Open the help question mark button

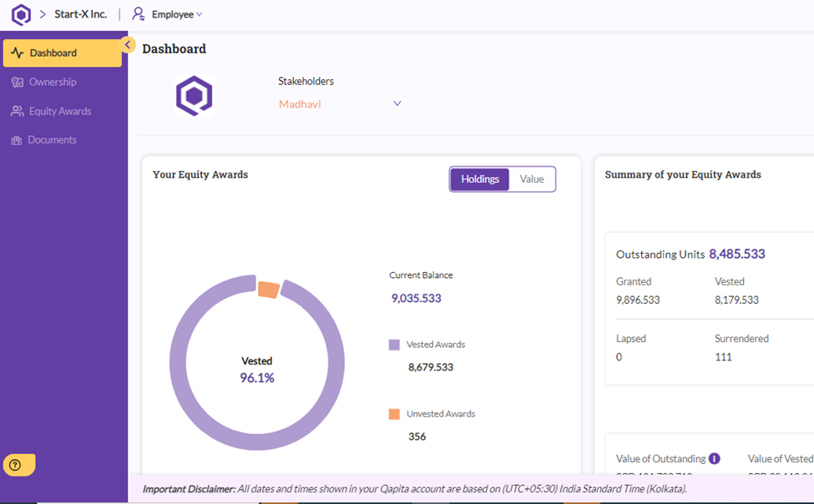(15, 466)
